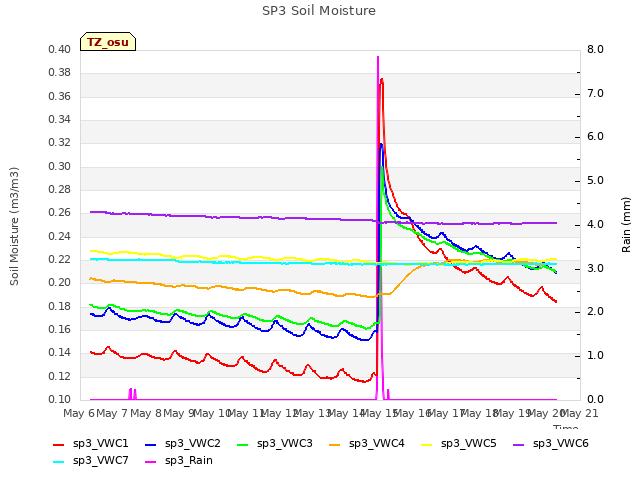Click the red VWC1 peak near 0.375

tap(382, 80)
